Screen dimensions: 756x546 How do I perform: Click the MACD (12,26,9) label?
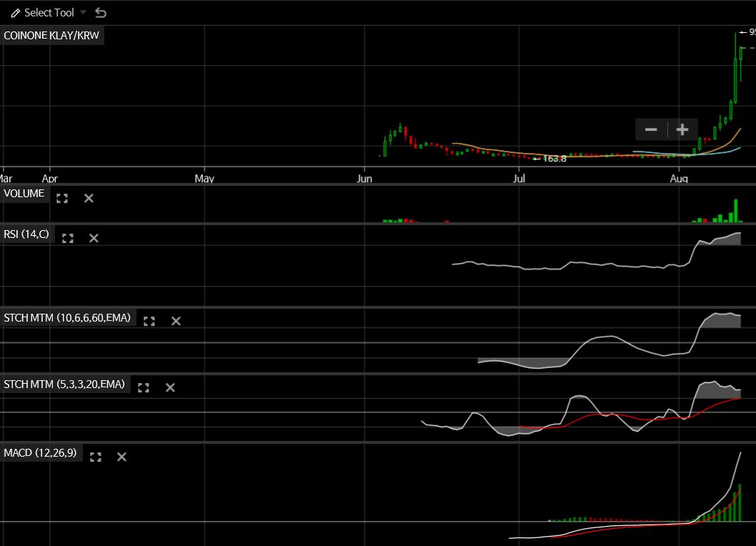40,452
